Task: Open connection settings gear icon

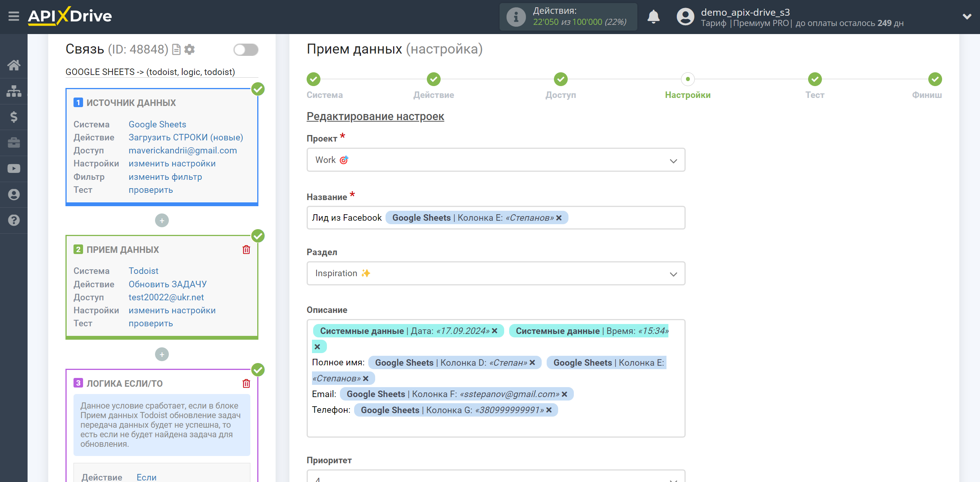Action: [x=189, y=49]
